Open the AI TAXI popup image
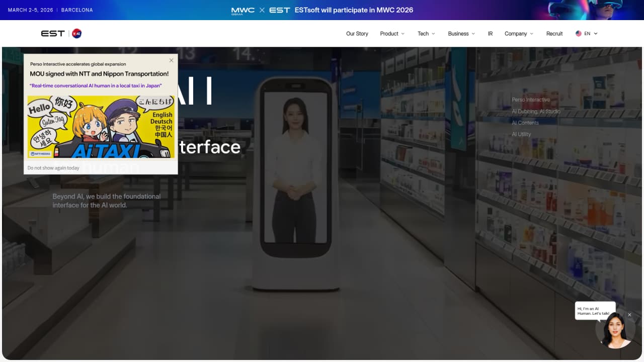 click(101, 127)
